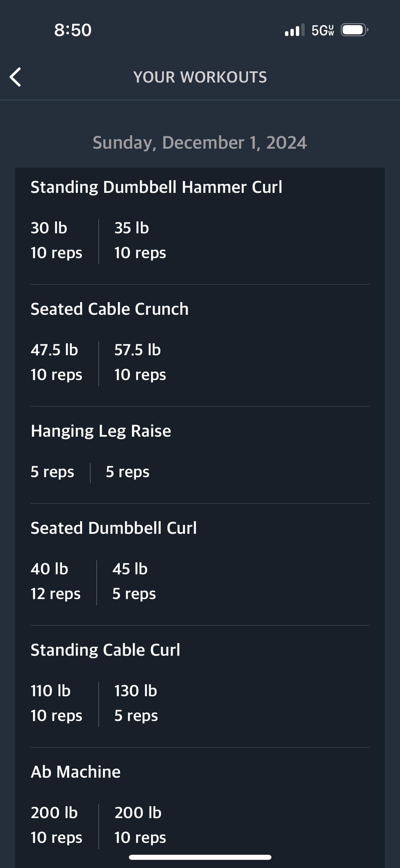Tap the 5G network indicator

(x=323, y=30)
